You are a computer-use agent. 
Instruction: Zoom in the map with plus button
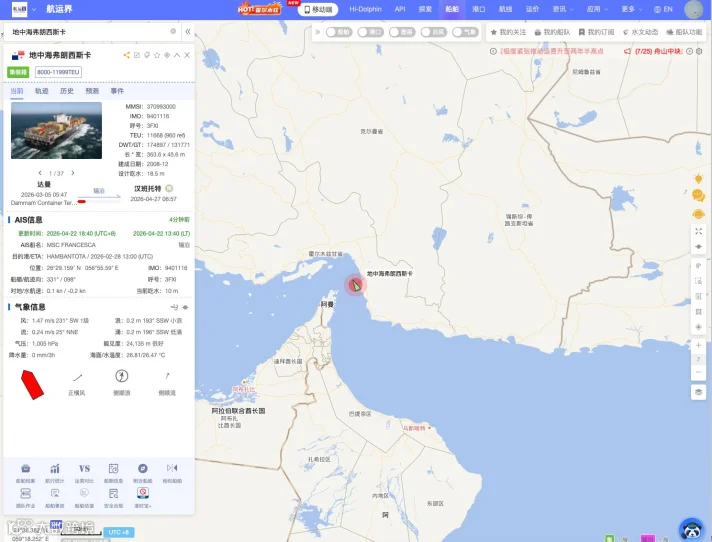698,345
